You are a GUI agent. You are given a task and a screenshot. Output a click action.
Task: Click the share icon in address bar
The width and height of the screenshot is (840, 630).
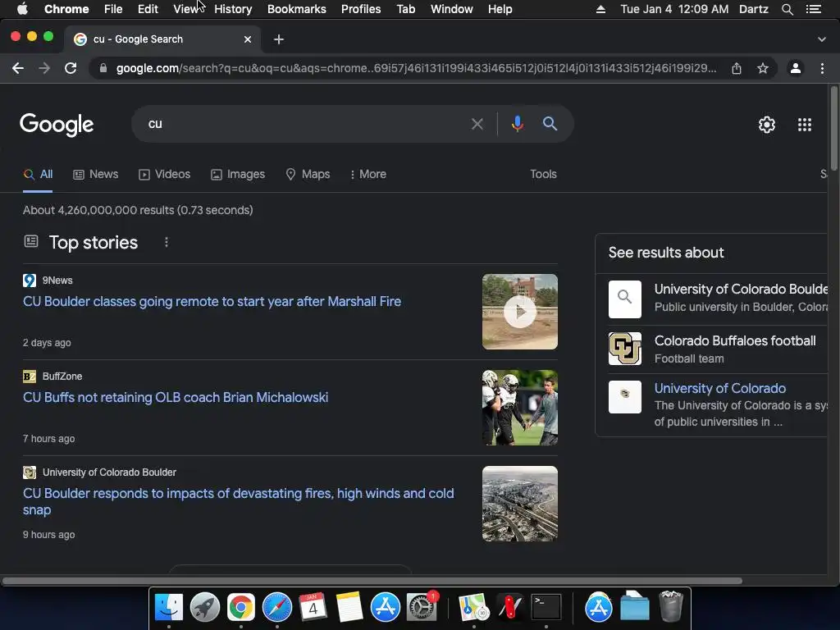[x=737, y=68]
